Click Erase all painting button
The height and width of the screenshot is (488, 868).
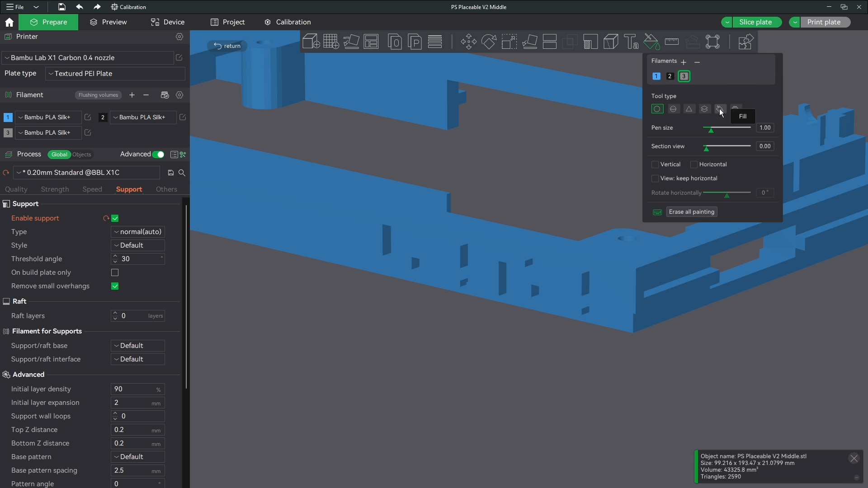(x=691, y=212)
